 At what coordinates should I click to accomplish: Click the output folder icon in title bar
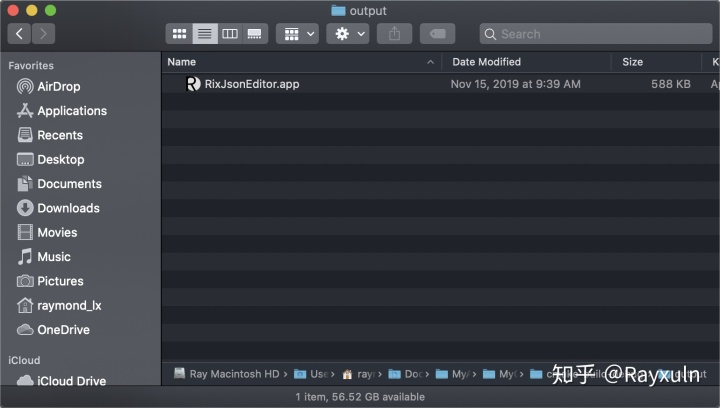(338, 11)
